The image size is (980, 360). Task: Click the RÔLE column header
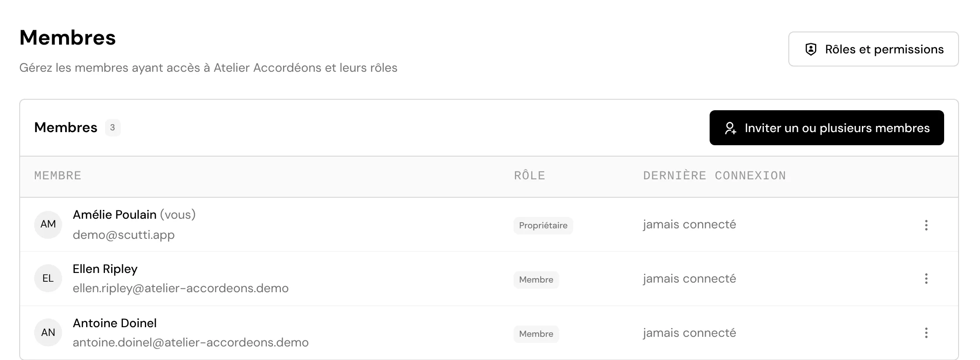tap(529, 176)
